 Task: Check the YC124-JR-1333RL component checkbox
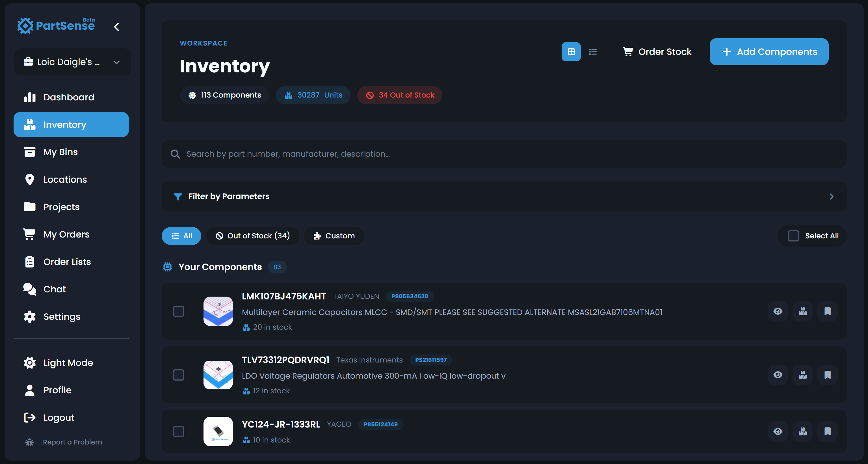[x=179, y=431]
